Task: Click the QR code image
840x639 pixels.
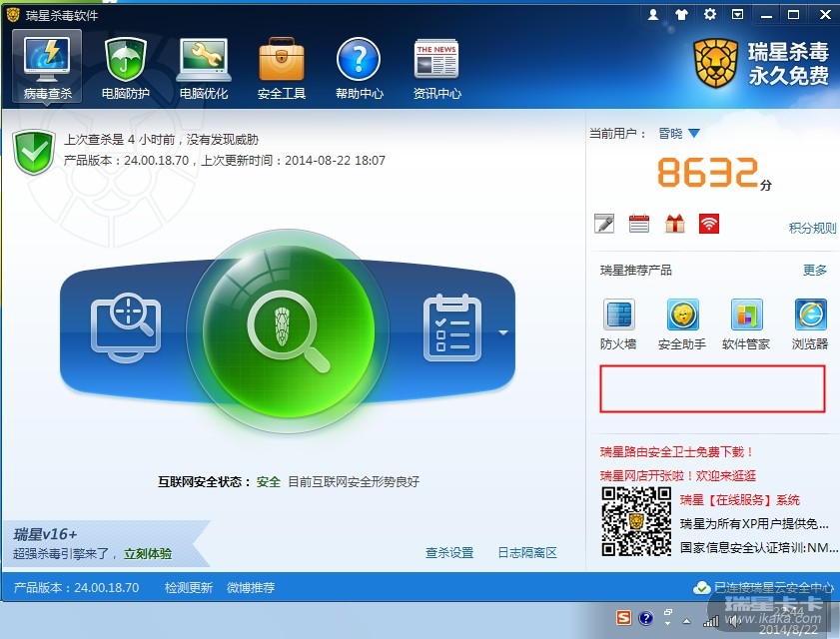Action: pyautogui.click(x=636, y=521)
